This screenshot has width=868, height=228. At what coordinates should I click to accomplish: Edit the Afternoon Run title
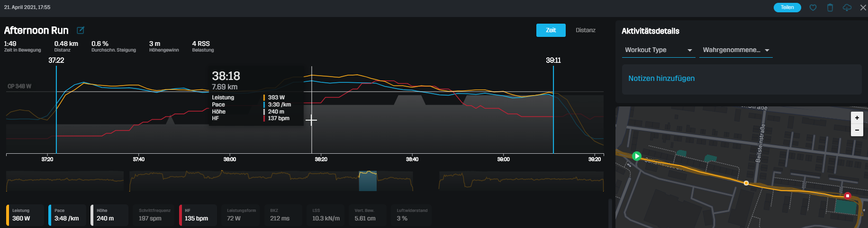81,30
